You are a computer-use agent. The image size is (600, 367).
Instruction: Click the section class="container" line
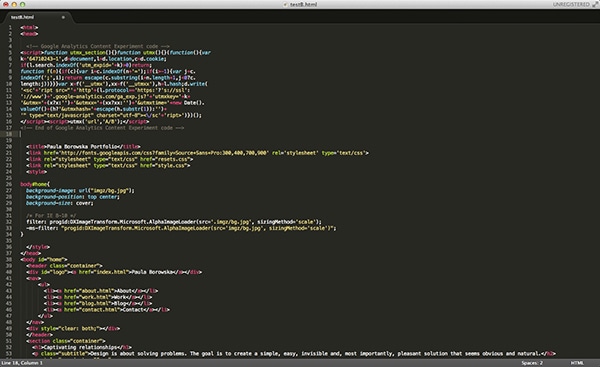pyautogui.click(x=66, y=341)
